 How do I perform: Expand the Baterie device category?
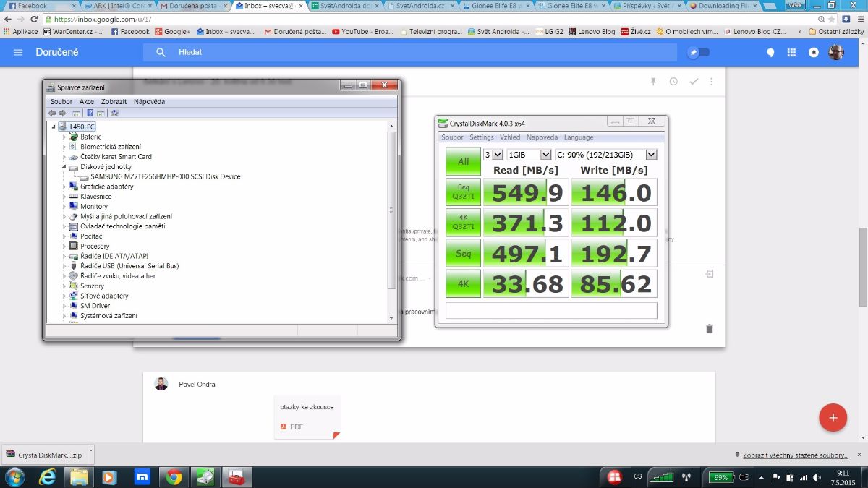coord(64,137)
